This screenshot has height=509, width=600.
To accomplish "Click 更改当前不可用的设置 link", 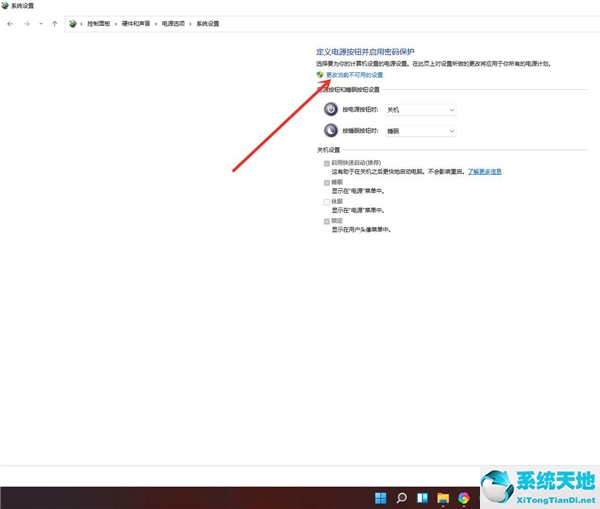I will [354, 75].
